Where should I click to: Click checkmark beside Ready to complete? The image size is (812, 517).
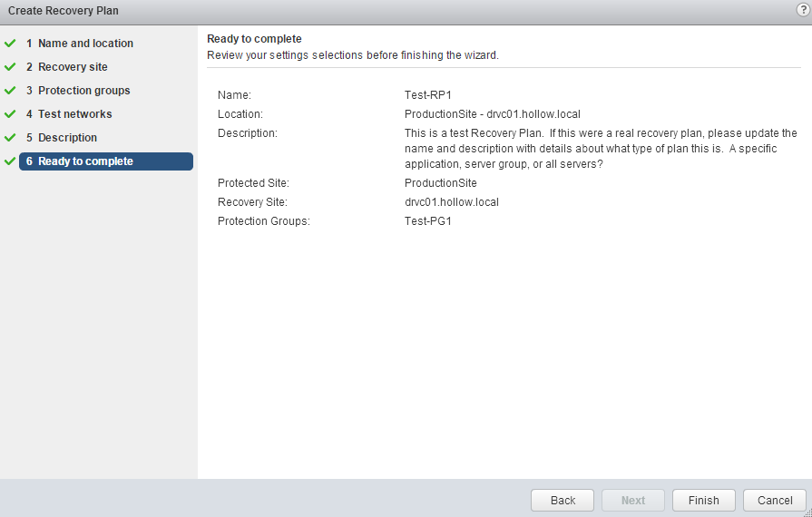pos(10,161)
